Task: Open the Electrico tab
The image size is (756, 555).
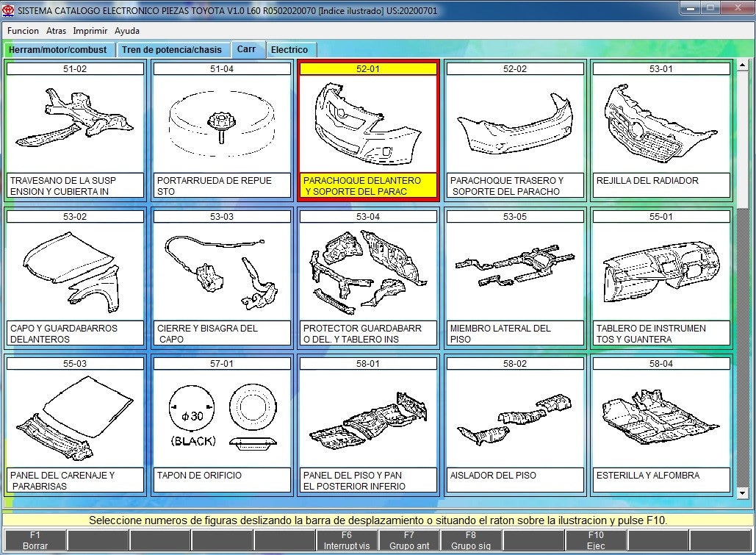Action: [289, 50]
